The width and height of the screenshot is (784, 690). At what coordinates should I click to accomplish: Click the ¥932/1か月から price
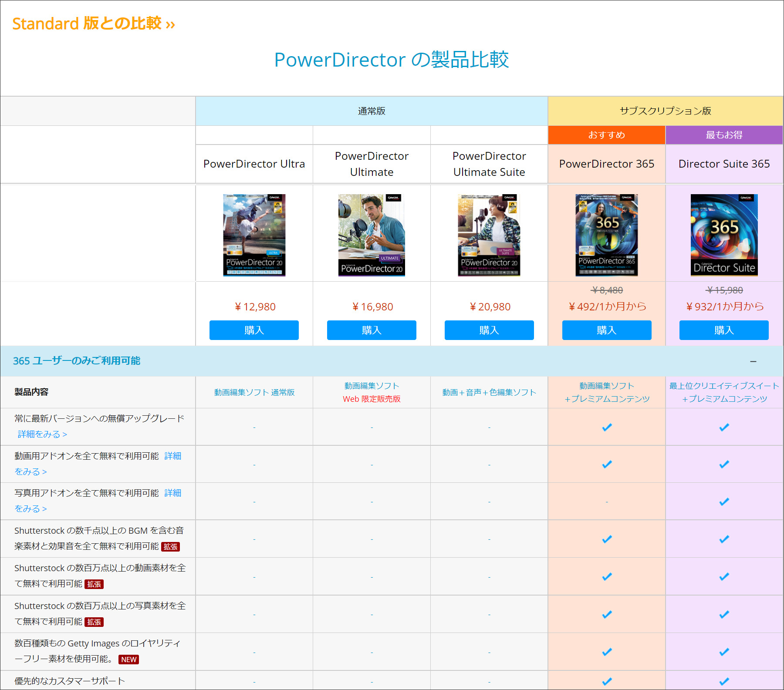tap(725, 306)
